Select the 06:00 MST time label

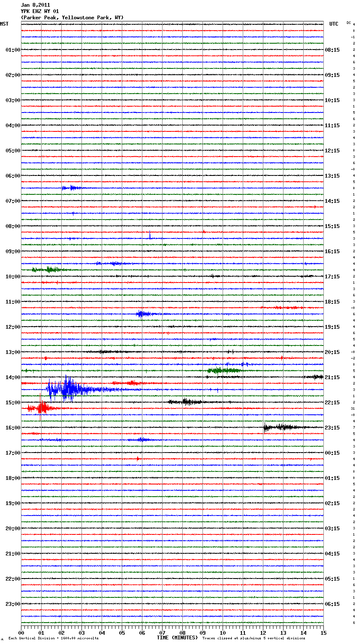[13, 176]
